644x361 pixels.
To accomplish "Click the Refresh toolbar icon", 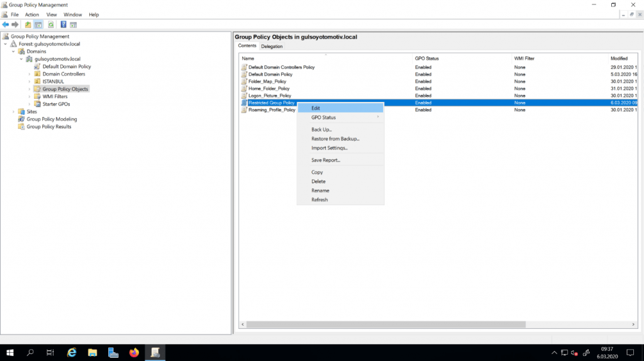I will tap(50, 25).
